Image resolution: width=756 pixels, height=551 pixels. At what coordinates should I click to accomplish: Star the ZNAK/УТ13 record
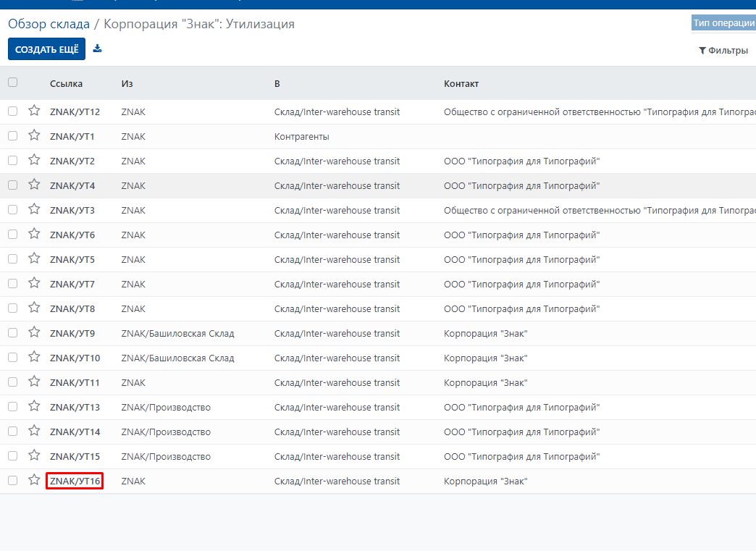click(34, 406)
